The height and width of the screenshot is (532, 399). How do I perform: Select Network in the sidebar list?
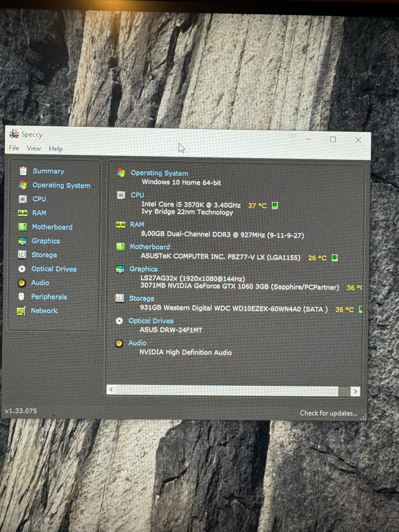pyautogui.click(x=44, y=310)
